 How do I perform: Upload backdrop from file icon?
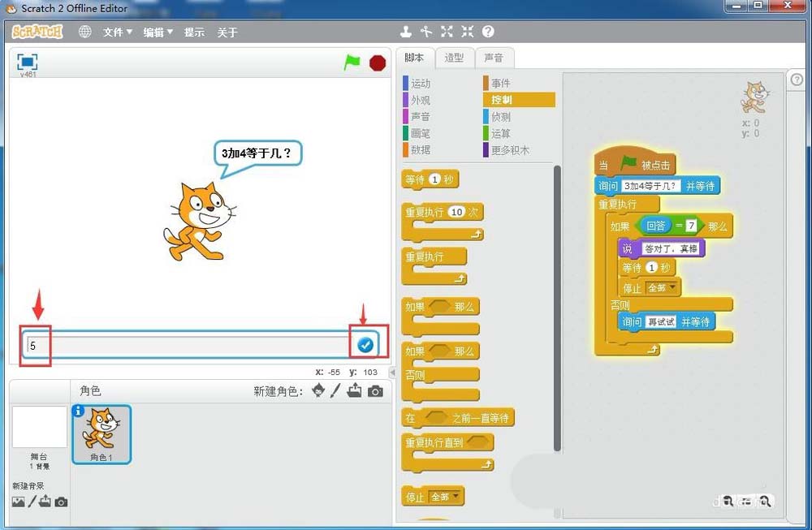pyautogui.click(x=45, y=501)
